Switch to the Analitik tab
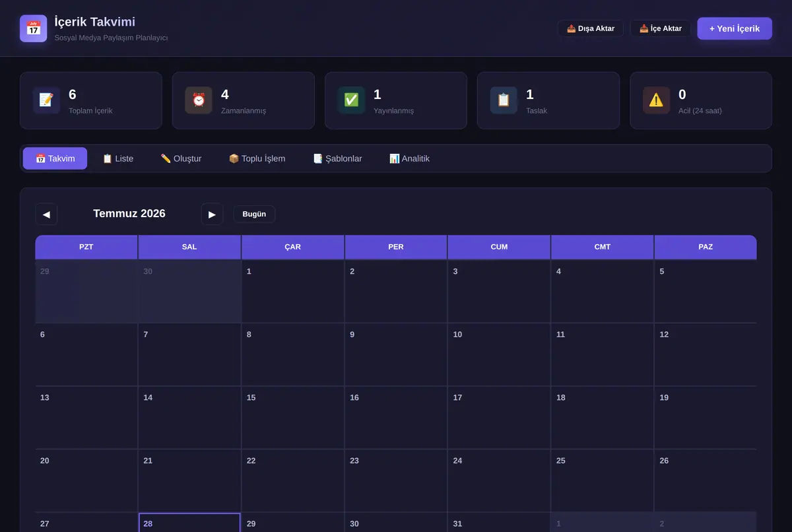The width and height of the screenshot is (792, 532). point(409,158)
